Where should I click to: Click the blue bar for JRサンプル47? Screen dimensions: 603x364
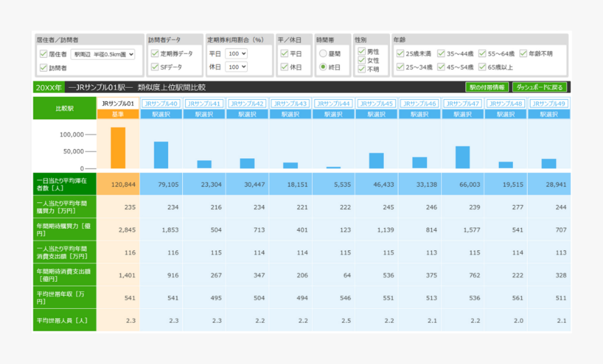click(x=463, y=157)
